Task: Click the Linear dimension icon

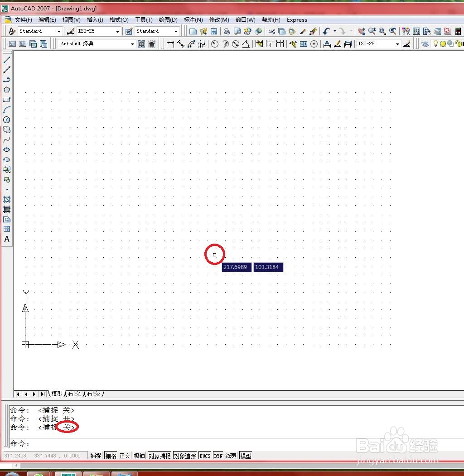Action: coord(170,44)
